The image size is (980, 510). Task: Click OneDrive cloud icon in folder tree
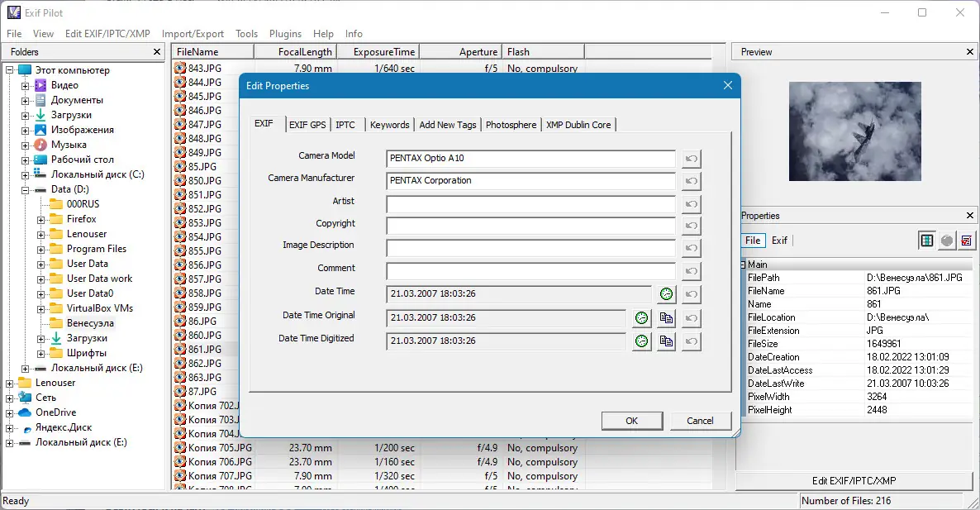pyautogui.click(x=25, y=412)
